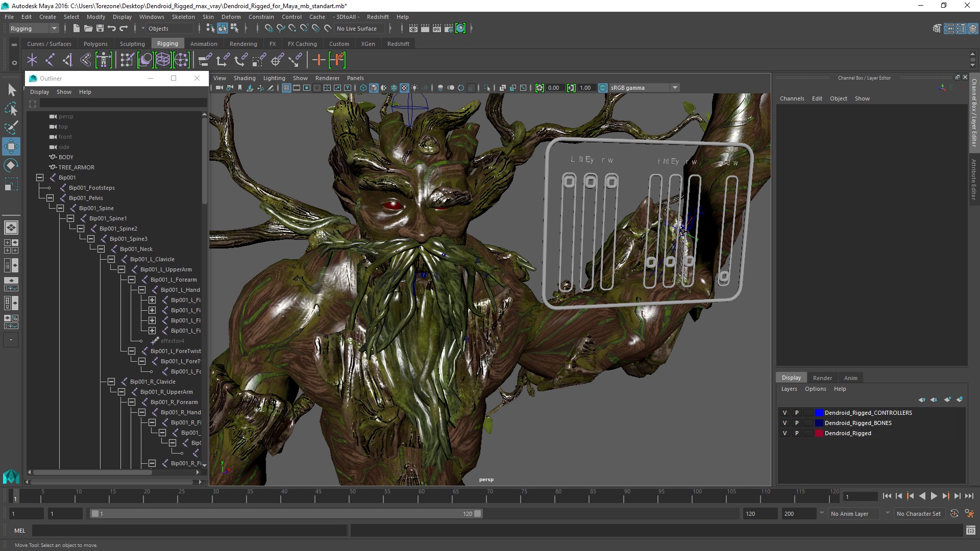Switch to the Render layer tab
The width and height of the screenshot is (980, 551).
(x=822, y=378)
